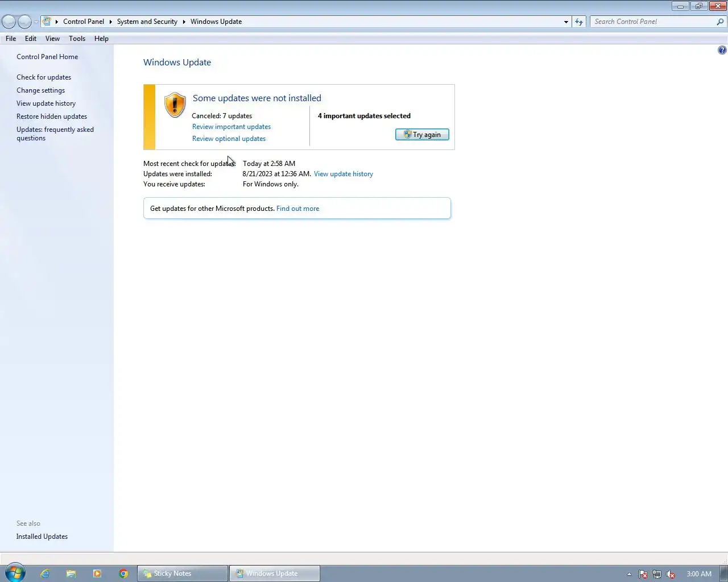This screenshot has width=728, height=582.
Task: Open the Help menu
Action: [x=101, y=39]
